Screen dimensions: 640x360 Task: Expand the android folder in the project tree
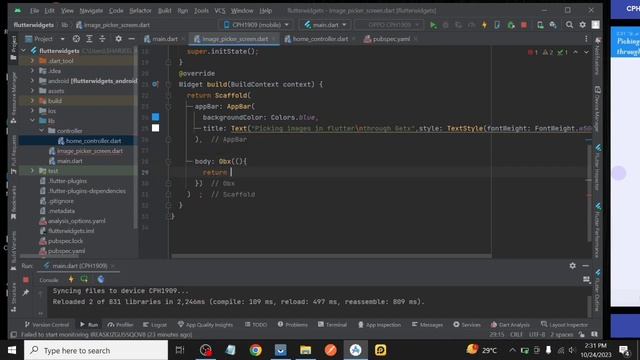[32, 81]
